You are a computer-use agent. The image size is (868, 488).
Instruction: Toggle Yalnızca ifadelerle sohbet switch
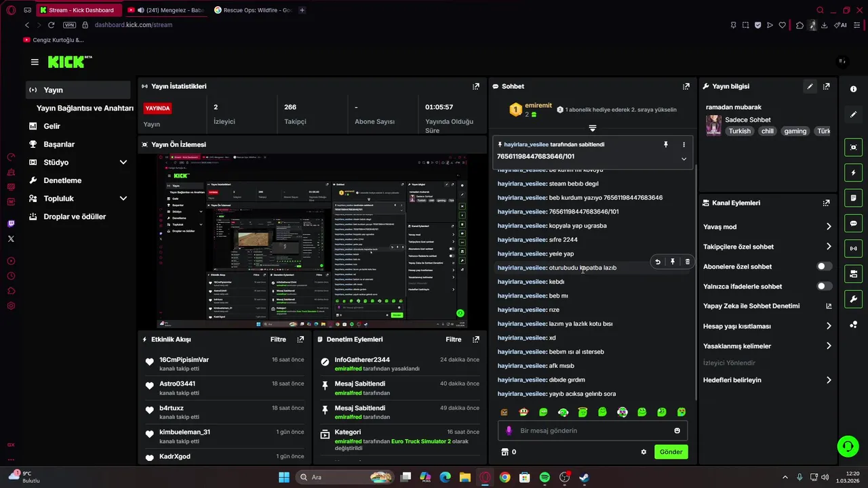(x=824, y=286)
